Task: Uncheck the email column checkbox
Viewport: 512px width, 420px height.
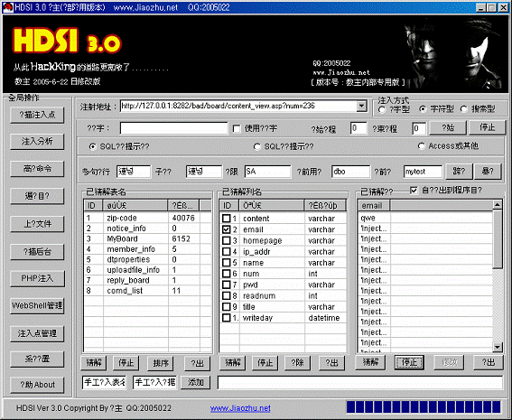Action: pos(227,229)
